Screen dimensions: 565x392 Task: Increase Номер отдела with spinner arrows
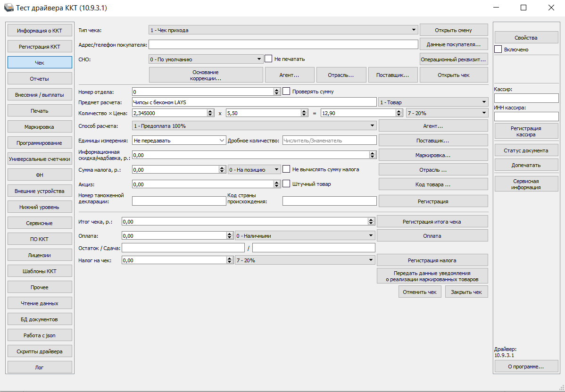pos(277,90)
